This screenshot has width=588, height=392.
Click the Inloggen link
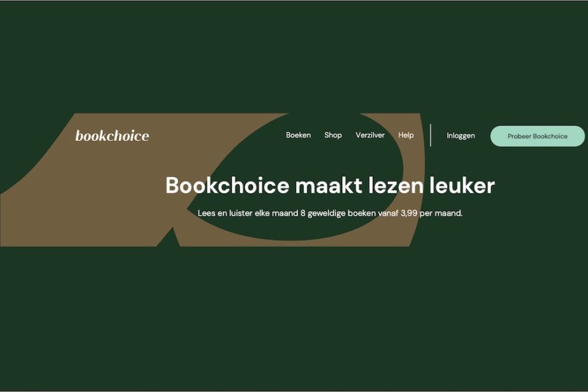(x=461, y=136)
